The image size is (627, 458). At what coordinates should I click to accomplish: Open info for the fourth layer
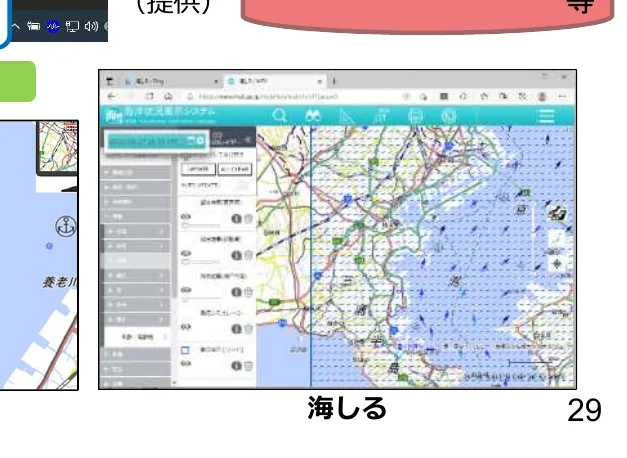click(x=236, y=329)
